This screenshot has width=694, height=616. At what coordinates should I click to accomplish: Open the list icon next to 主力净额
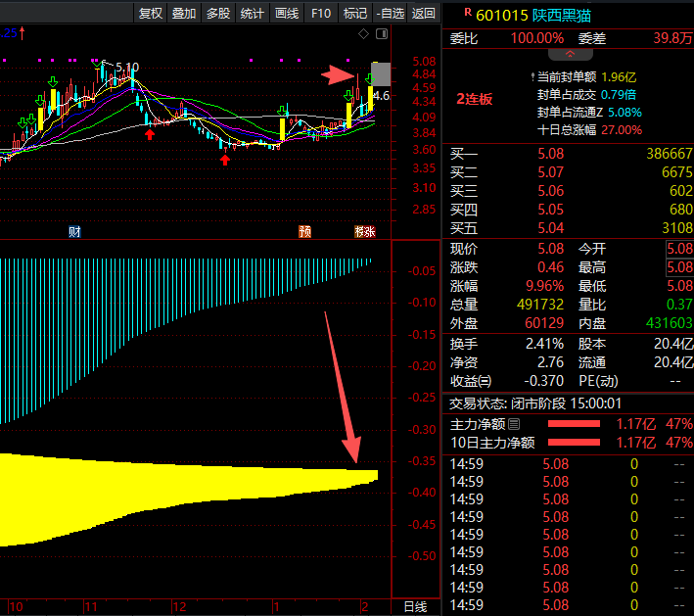(x=514, y=424)
